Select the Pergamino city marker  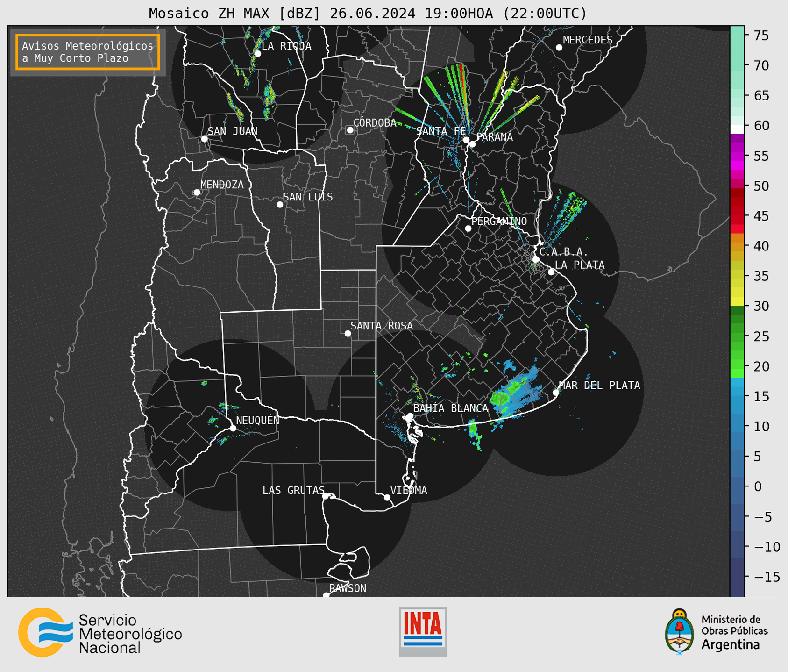click(x=468, y=229)
